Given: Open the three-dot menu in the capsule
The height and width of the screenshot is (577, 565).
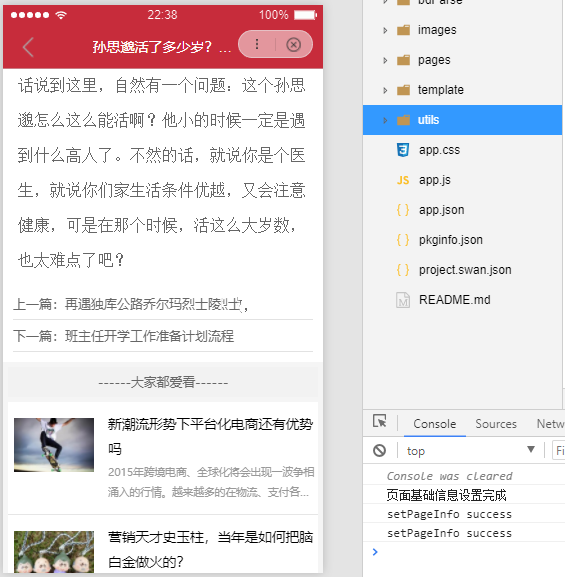Looking at the screenshot, I should pyautogui.click(x=257, y=45).
